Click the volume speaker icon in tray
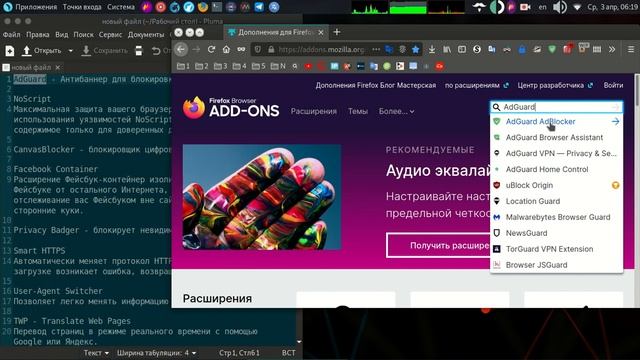The width and height of the screenshot is (640, 360). pos(560,7)
